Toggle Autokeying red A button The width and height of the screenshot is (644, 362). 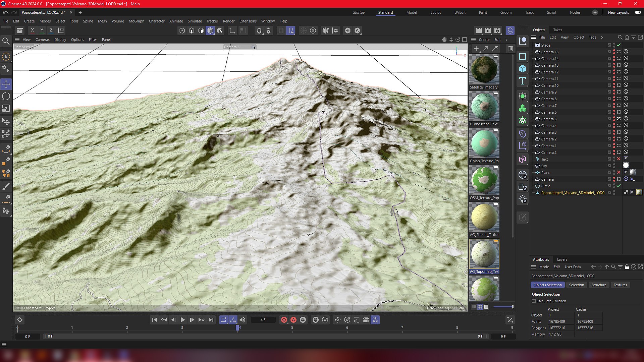click(293, 320)
